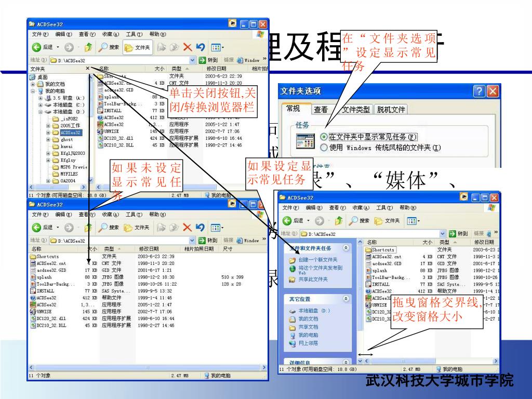Click the red Delete X in the folder-tree window toolbar
The width and height of the screenshot is (532, 399).
[x=187, y=47]
